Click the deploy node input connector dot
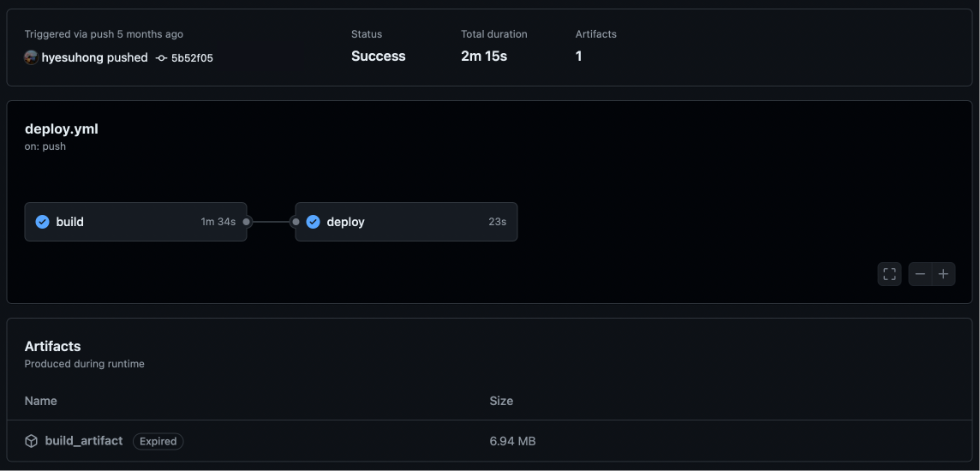Viewport: 980px width, 471px height. click(x=296, y=222)
